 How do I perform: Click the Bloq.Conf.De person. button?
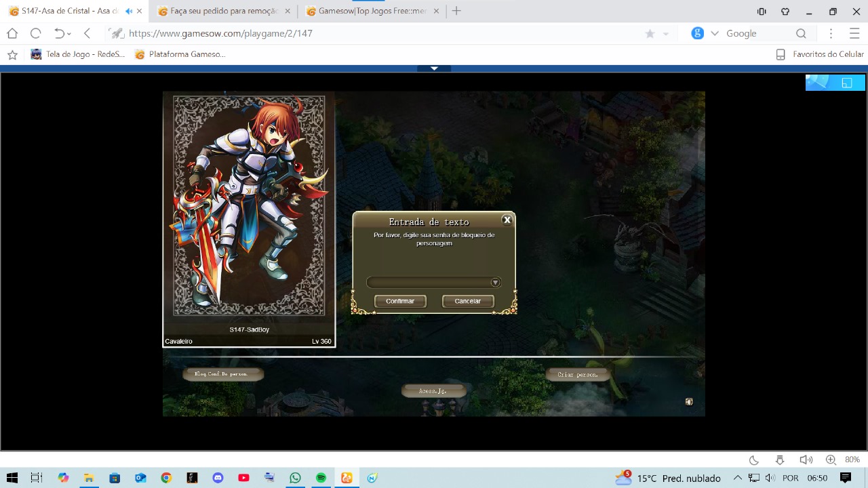(x=222, y=373)
